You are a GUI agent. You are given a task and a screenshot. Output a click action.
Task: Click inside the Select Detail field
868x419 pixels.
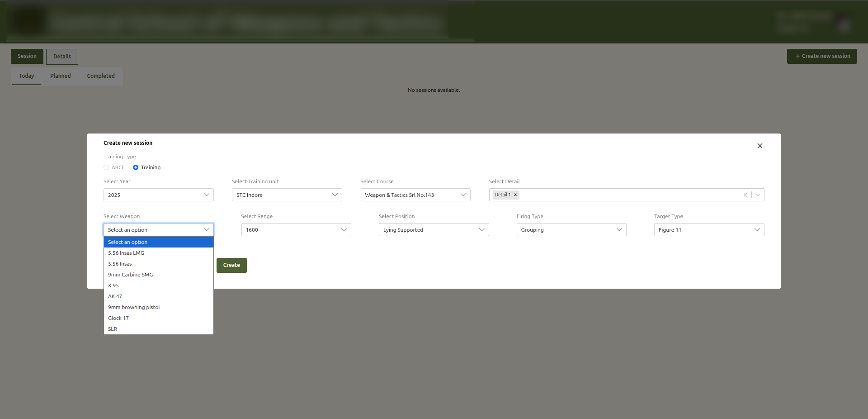pyautogui.click(x=628, y=195)
